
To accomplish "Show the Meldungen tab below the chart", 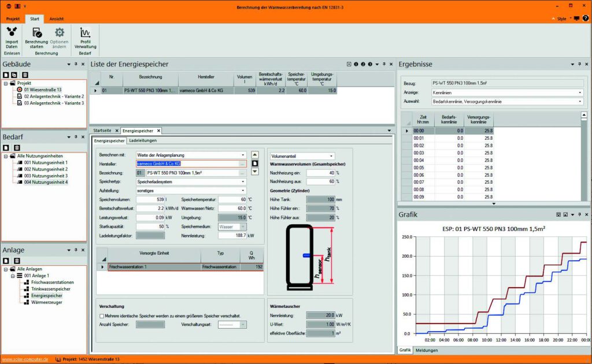I will click(x=427, y=350).
